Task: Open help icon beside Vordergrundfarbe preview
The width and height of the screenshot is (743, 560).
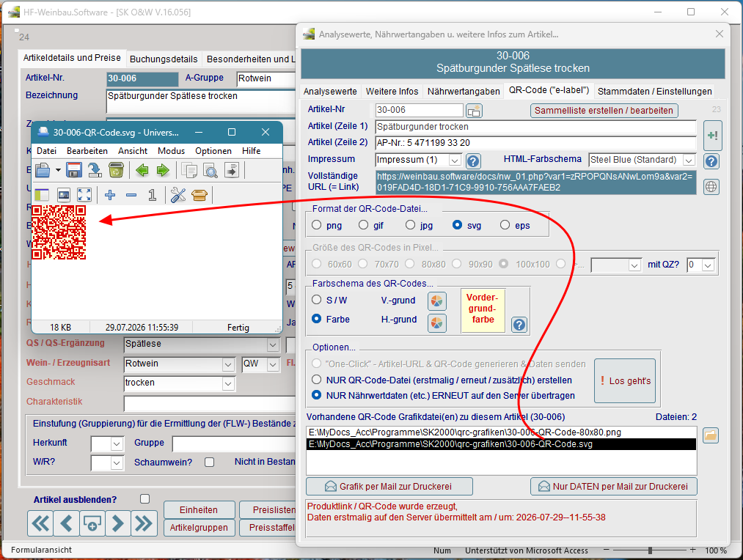Action: point(519,325)
